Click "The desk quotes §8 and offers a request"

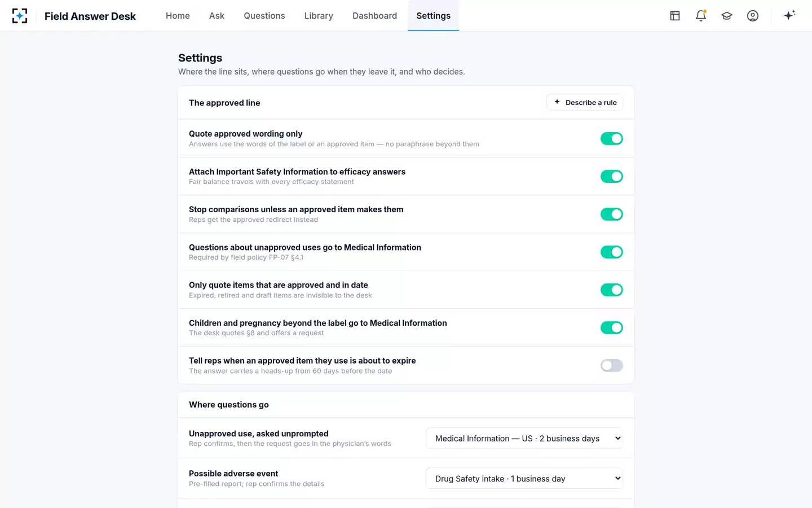[256, 333]
